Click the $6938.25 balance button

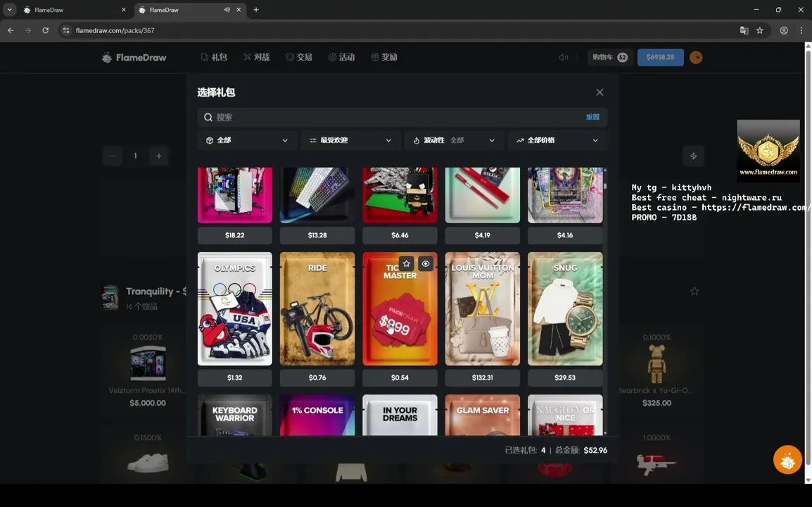pyautogui.click(x=660, y=57)
